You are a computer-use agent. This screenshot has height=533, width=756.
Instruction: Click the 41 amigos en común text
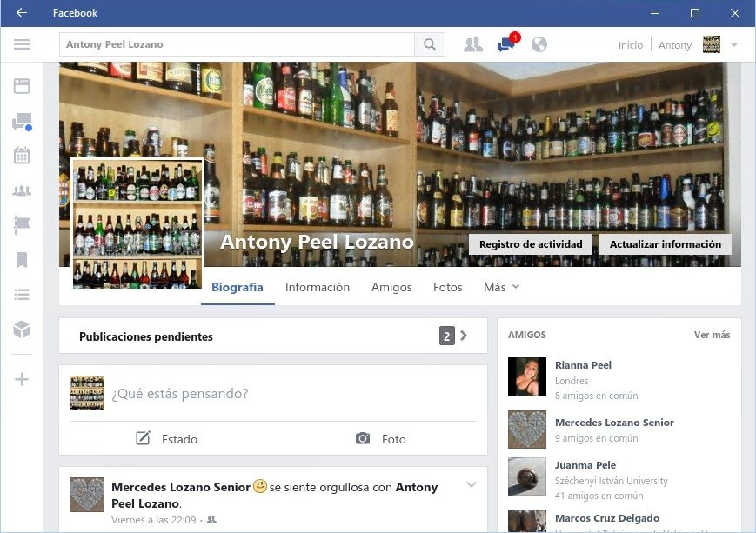tap(599, 496)
